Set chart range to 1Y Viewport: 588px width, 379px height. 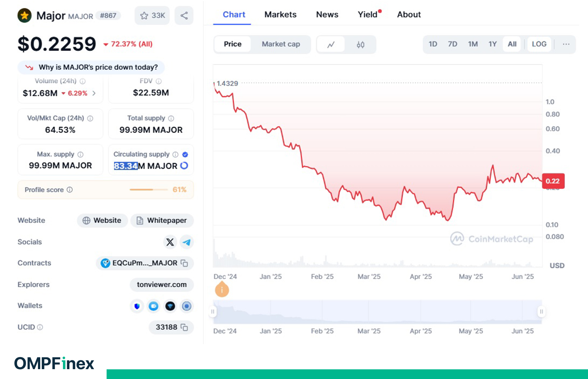point(492,44)
